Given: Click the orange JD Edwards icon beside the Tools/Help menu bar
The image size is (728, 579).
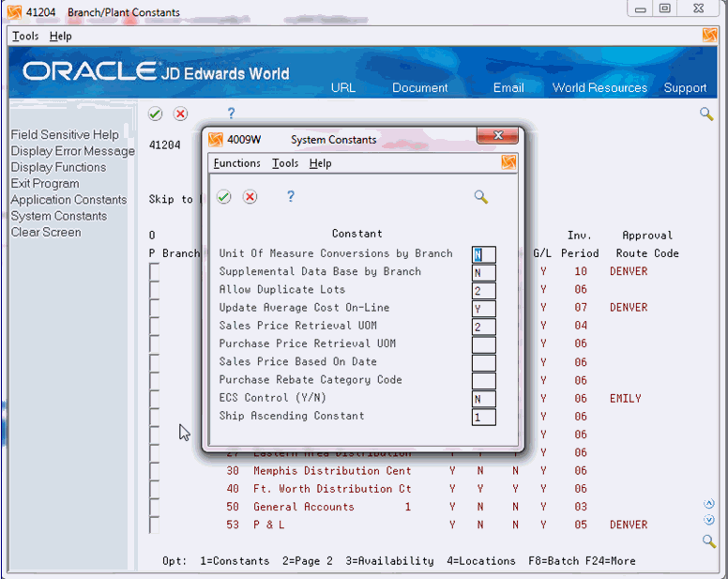Looking at the screenshot, I should [709, 36].
